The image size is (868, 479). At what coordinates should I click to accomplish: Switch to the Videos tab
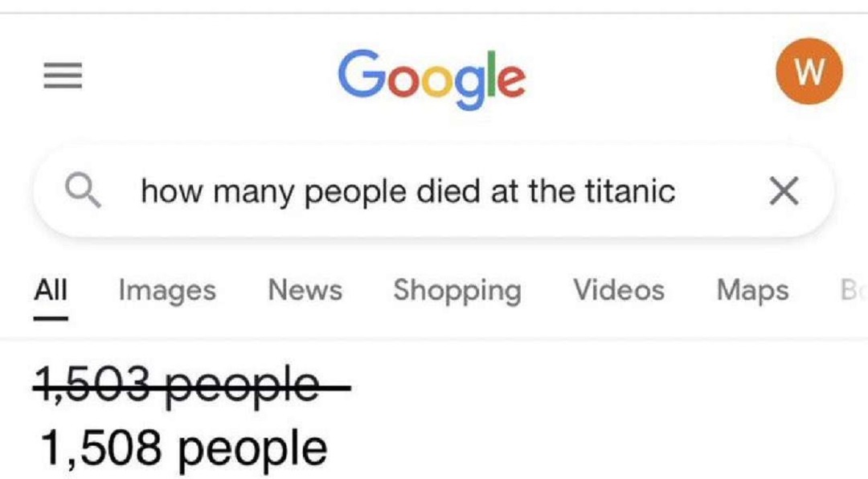(618, 289)
